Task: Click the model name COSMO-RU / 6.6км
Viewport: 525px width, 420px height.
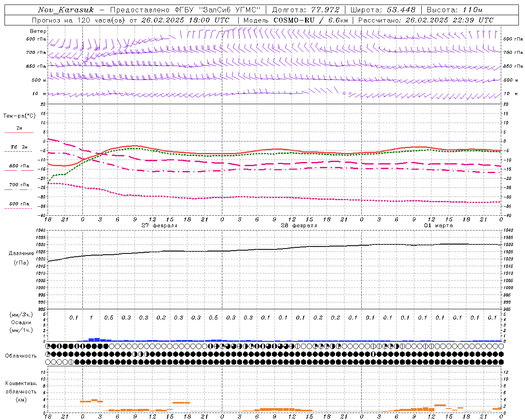Action: click(x=310, y=20)
